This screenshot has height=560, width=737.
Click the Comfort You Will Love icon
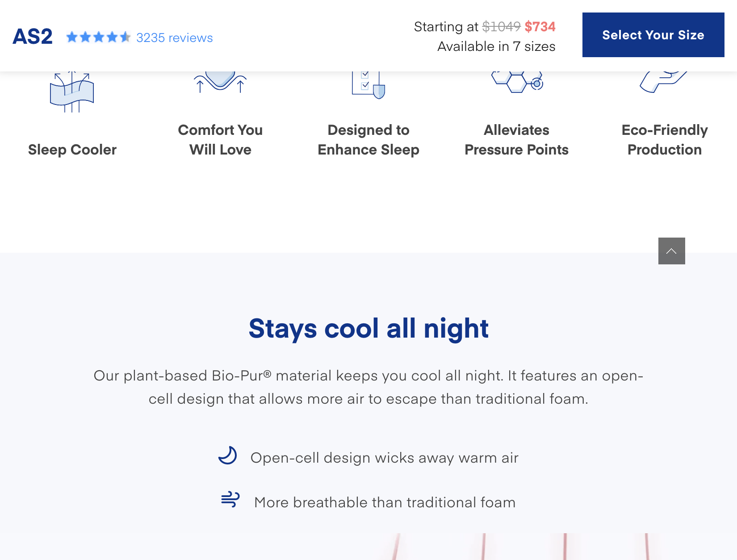tap(220, 82)
